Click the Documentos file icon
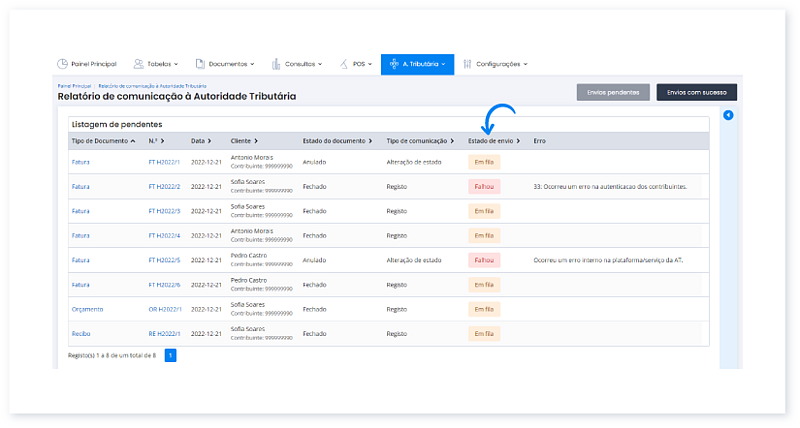800x428 pixels. pyautogui.click(x=200, y=64)
